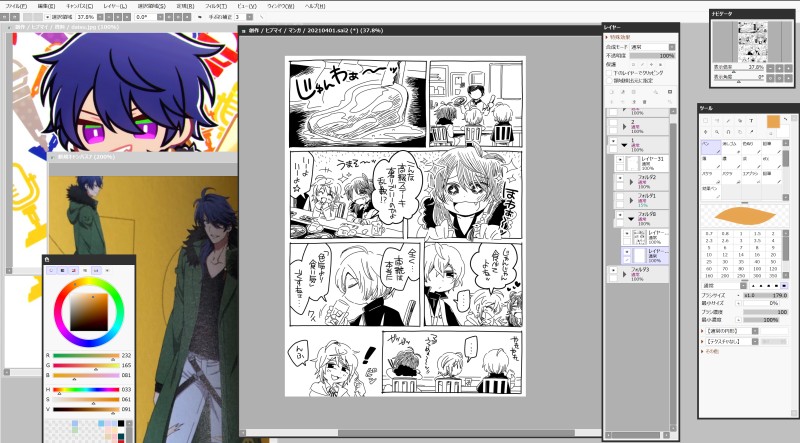Select brush size 100 in size list
The width and height of the screenshot is (800, 443).
coord(757,268)
